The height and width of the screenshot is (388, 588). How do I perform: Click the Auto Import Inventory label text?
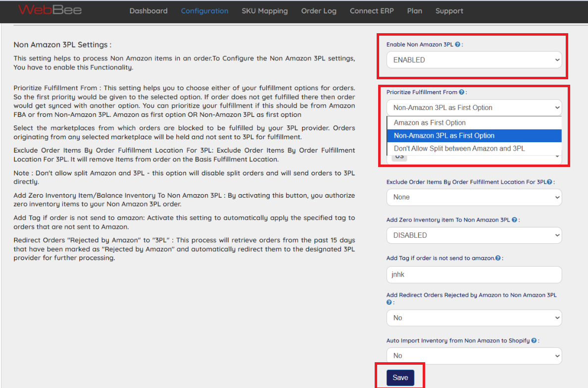[458, 340]
